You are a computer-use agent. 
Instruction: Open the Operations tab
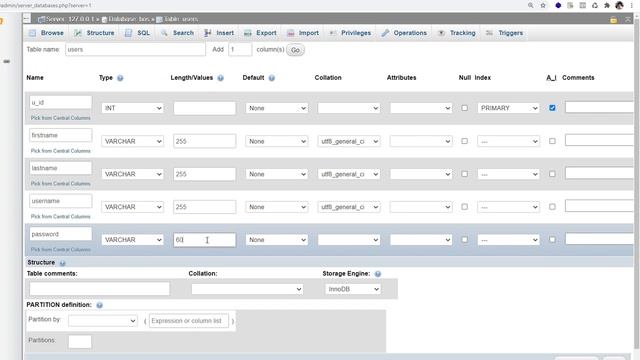(x=404, y=33)
